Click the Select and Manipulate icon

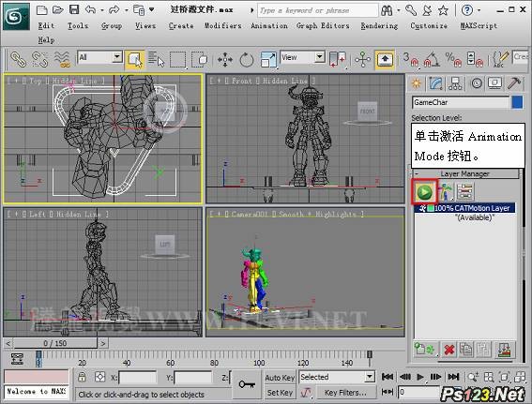pyautogui.click(x=362, y=59)
